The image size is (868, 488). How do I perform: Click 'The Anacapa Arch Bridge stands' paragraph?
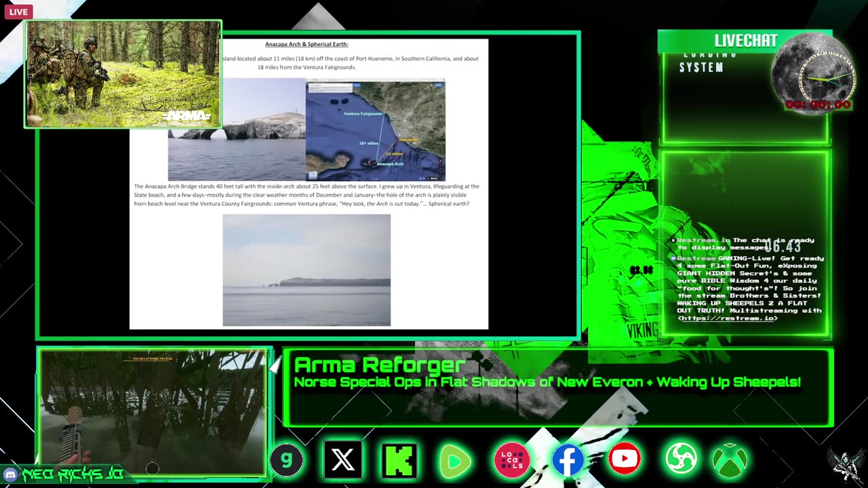307,195
